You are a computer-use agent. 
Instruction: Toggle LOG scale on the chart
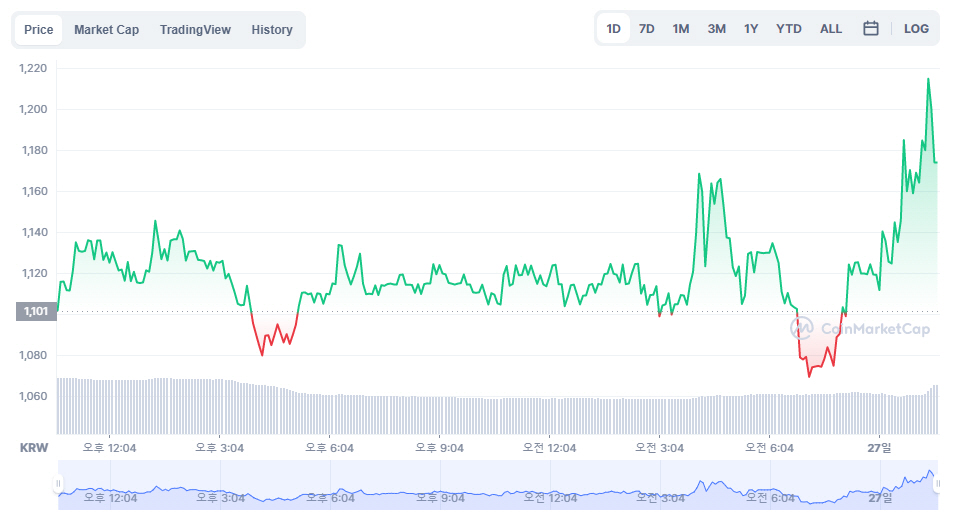pos(916,29)
